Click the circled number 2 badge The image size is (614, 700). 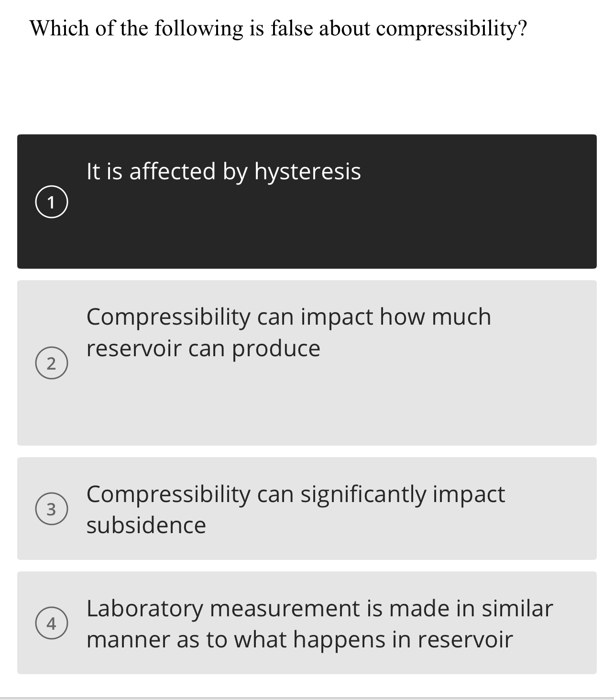52,363
